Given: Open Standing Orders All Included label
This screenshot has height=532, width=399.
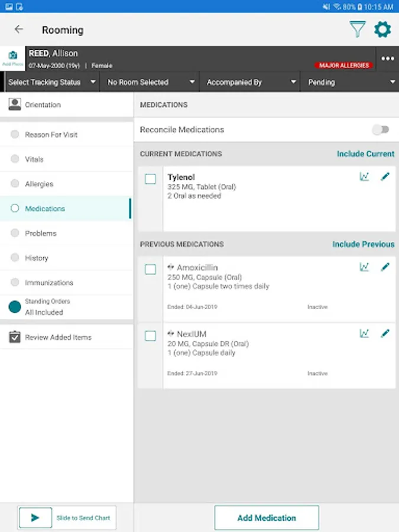Looking at the screenshot, I should point(47,307).
